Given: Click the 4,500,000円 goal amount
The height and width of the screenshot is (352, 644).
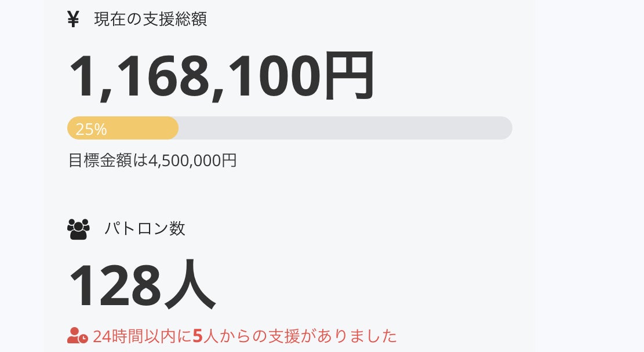Looking at the screenshot, I should pos(192,160).
